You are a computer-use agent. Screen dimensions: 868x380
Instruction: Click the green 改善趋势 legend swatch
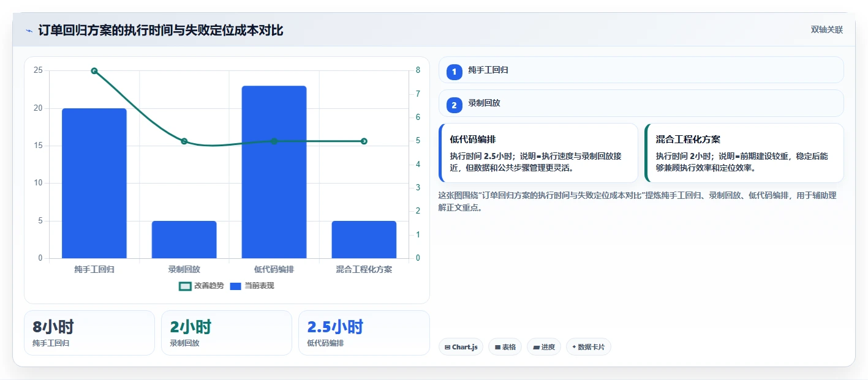[185, 286]
